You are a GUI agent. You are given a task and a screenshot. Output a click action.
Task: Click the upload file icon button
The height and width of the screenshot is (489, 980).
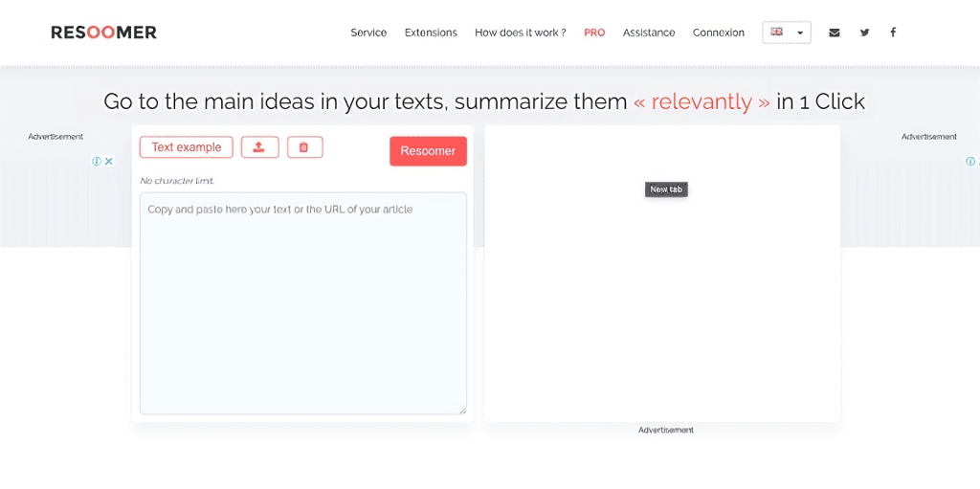click(x=260, y=147)
